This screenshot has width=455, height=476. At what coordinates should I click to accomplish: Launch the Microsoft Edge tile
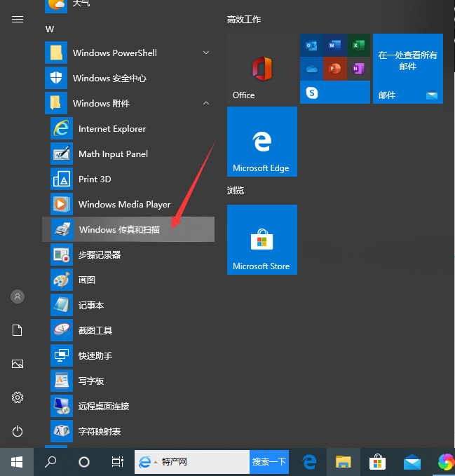tap(262, 142)
